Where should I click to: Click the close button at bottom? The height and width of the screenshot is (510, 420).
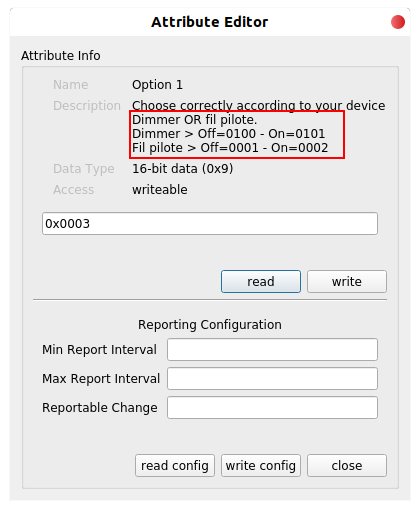347,465
